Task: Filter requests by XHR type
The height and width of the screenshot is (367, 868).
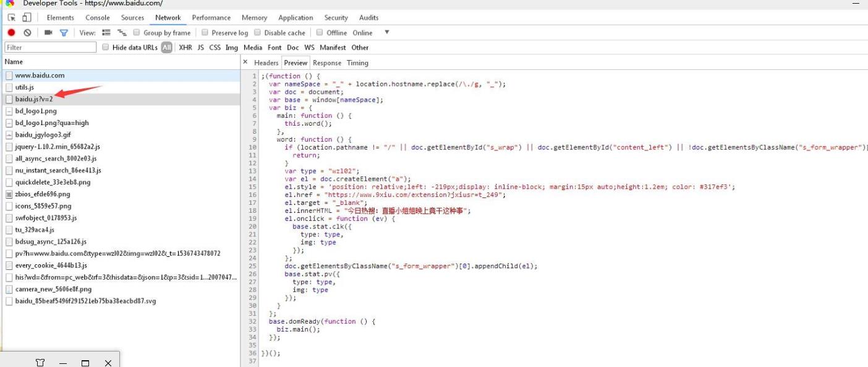Action: (185, 48)
